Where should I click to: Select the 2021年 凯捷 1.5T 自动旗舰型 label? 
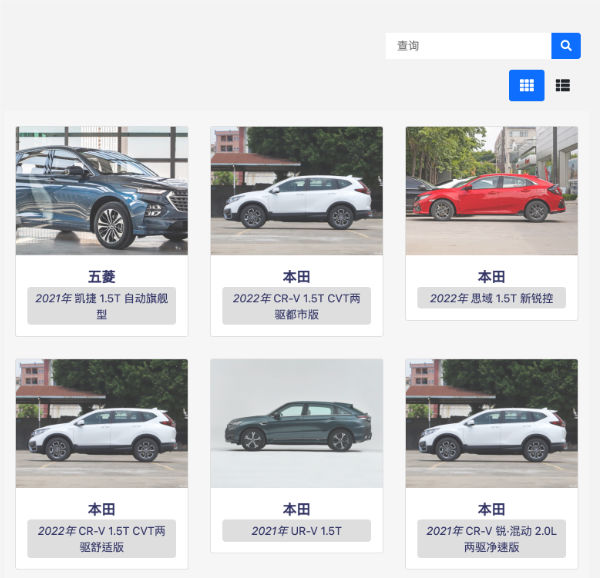102,306
